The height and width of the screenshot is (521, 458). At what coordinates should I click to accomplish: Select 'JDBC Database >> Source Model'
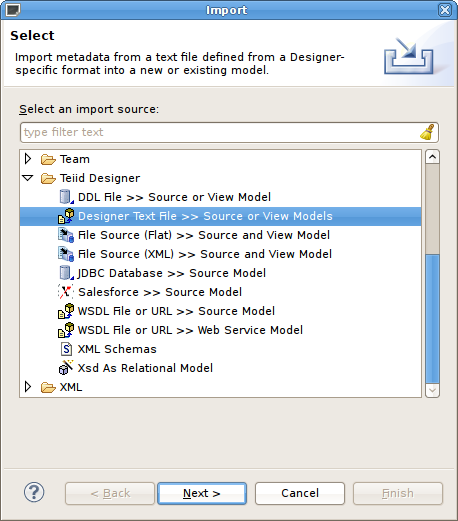point(172,273)
